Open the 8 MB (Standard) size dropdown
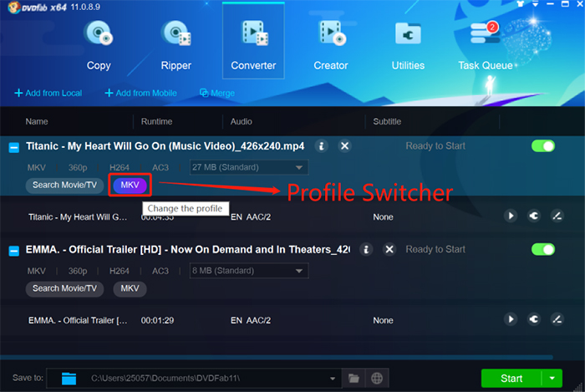 (x=249, y=271)
